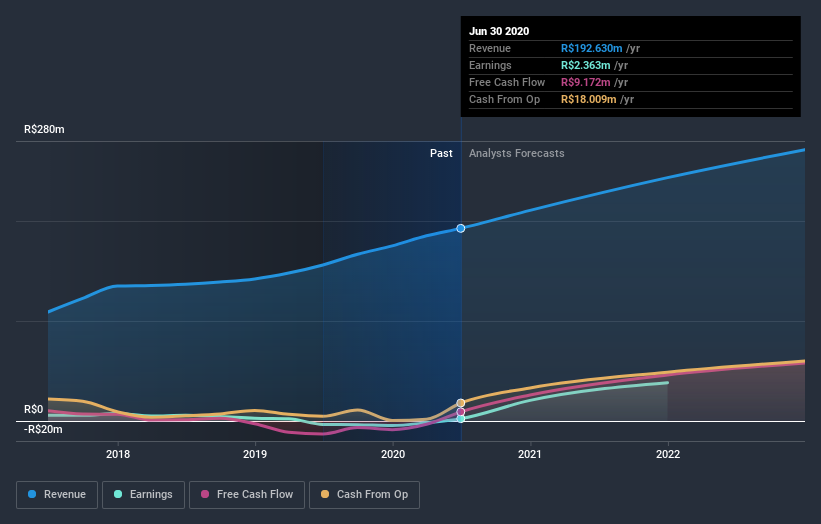Screen dimensions: 821x524
Task: Click the -R$20m y-axis label
Action: point(43,429)
